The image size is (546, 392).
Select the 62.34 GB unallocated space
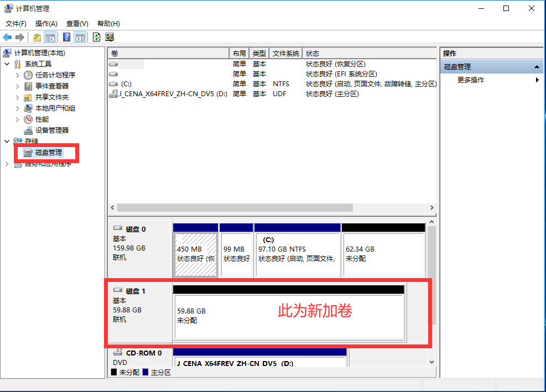point(384,254)
